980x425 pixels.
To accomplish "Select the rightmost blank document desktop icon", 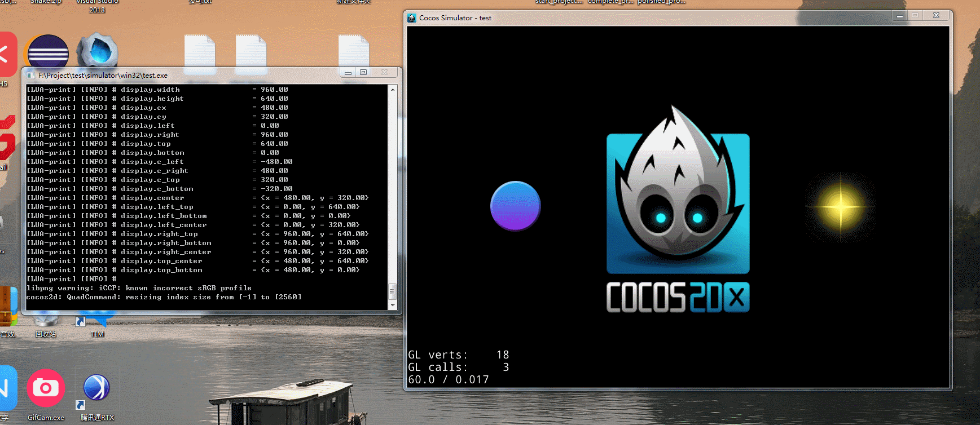I will pyautogui.click(x=354, y=52).
